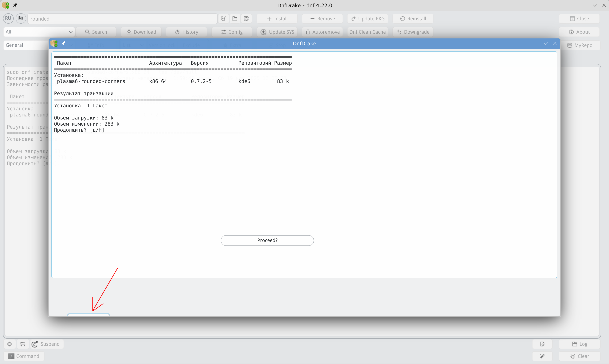Click the CPU chip icon at bottom left
Screen dimensions: 609x364
10,344
